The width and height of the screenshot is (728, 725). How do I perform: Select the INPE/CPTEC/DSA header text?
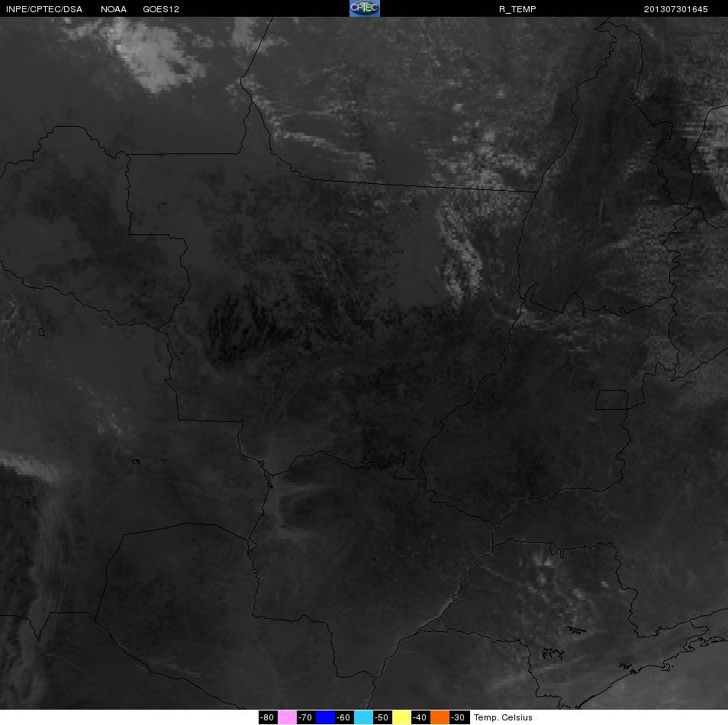[x=44, y=9]
